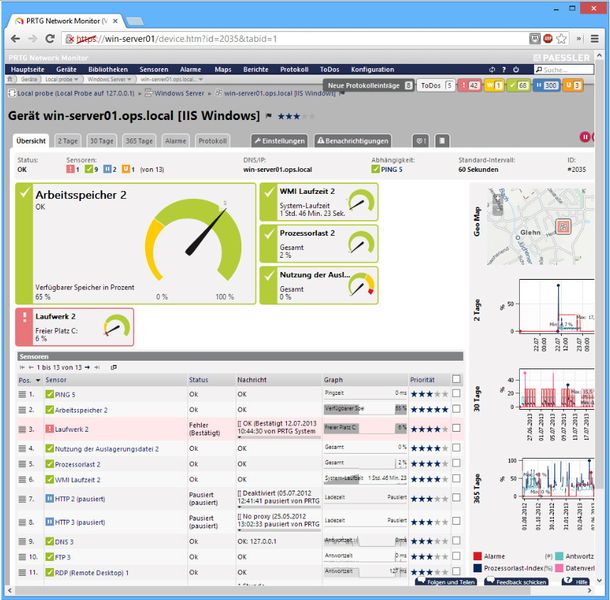Click the flag icon beside the device title
The width and height of the screenshot is (610, 600).
268,116
